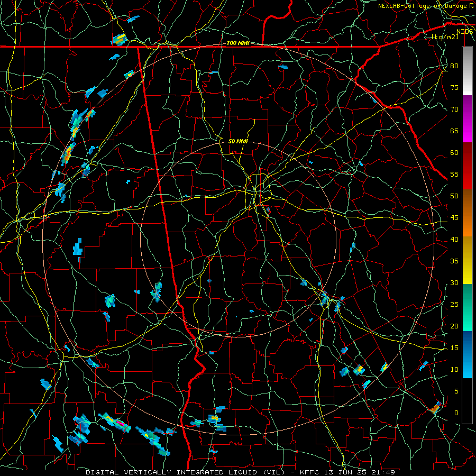
Task: Click the 35 value on the VIL scale
Action: click(454, 261)
